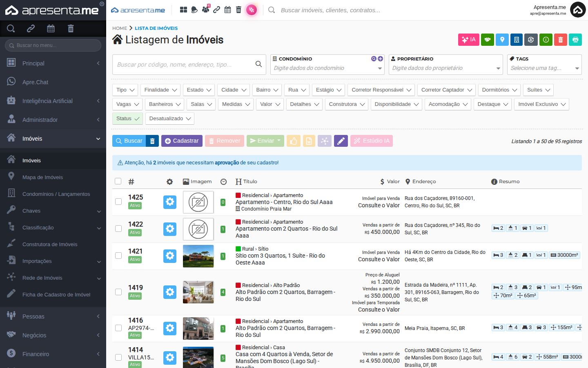Select checkbox for property 1419

point(118,292)
